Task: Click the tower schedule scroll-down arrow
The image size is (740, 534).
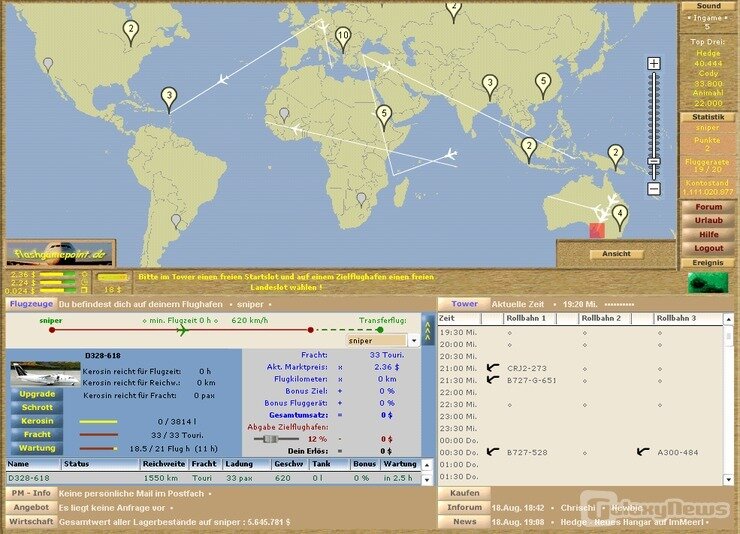Action: 728,480
